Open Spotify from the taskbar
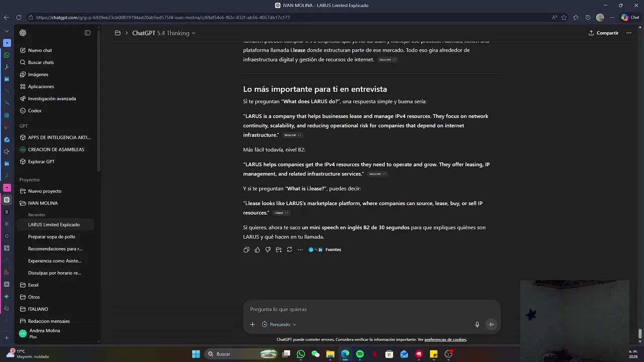The width and height of the screenshot is (644, 362). (360, 354)
